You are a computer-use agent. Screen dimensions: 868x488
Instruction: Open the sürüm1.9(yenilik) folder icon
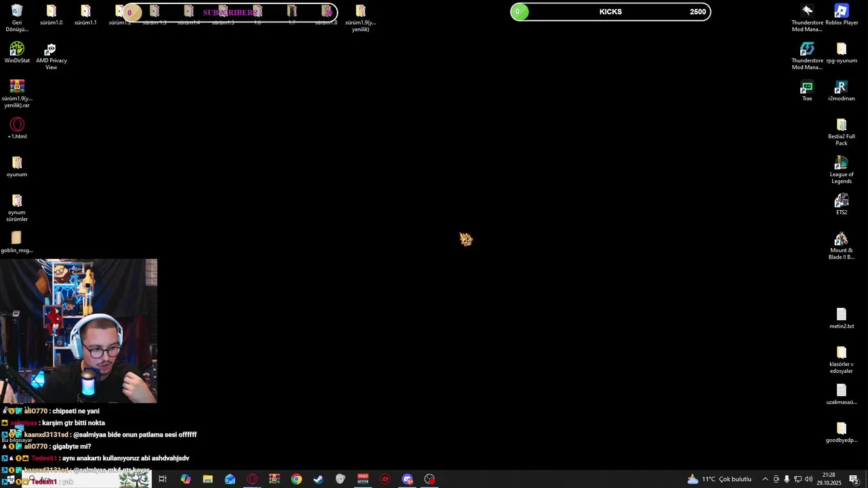coord(361,11)
